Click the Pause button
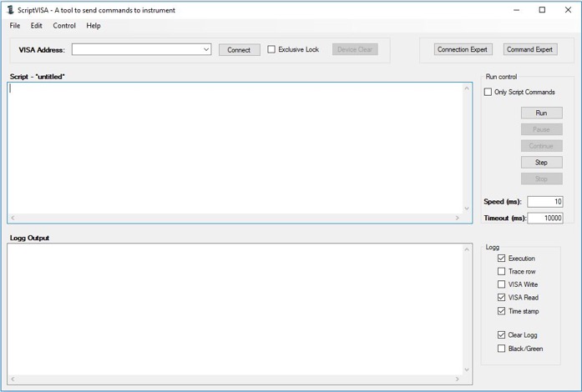The height and width of the screenshot is (392, 582). 542,129
